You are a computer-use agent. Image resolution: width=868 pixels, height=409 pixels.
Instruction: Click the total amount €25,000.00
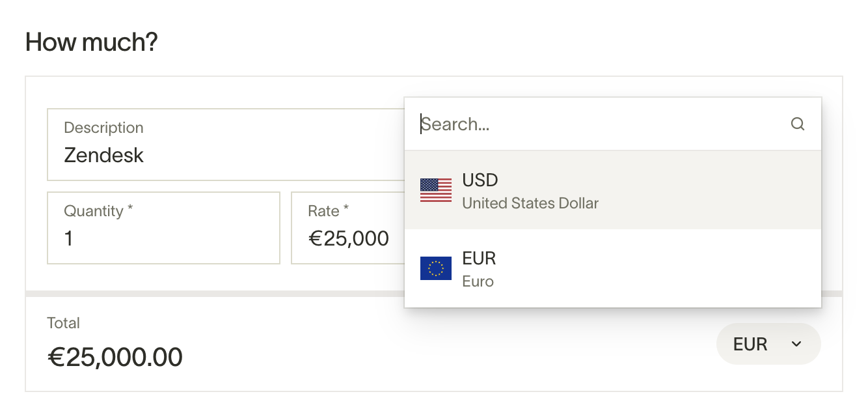115,357
